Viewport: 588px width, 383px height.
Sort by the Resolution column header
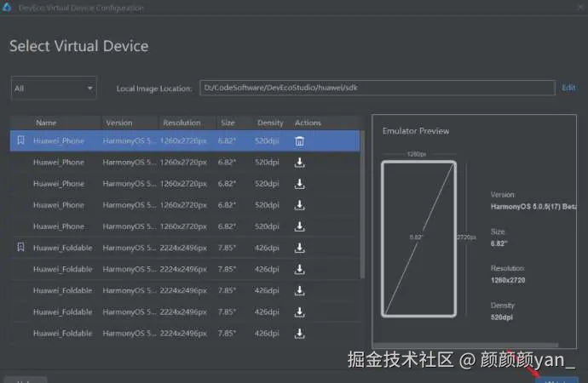[x=182, y=123]
